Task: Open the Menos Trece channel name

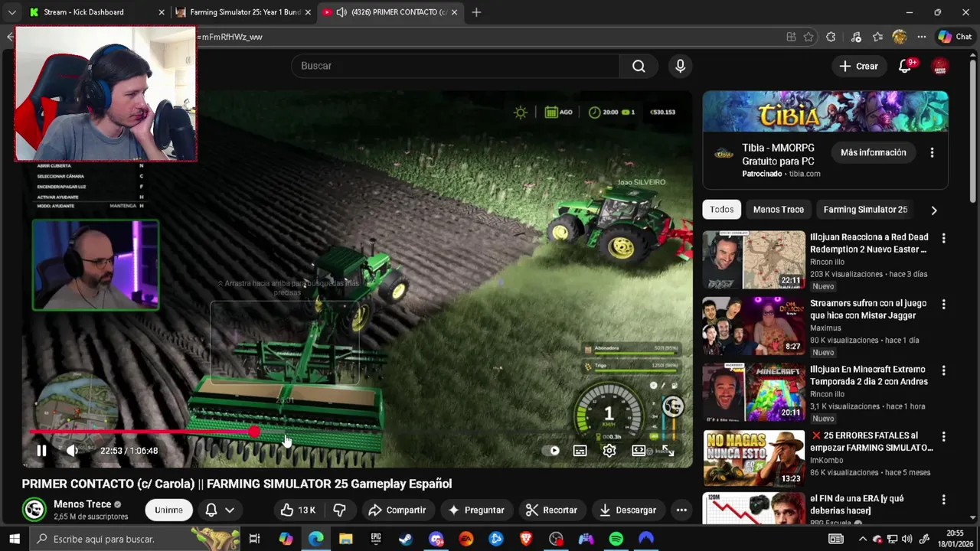Action: click(x=82, y=504)
